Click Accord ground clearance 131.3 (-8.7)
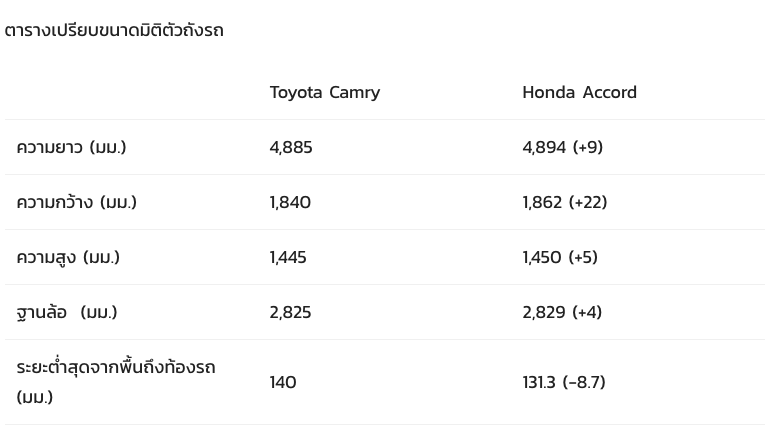The width and height of the screenshot is (773, 425). [563, 382]
